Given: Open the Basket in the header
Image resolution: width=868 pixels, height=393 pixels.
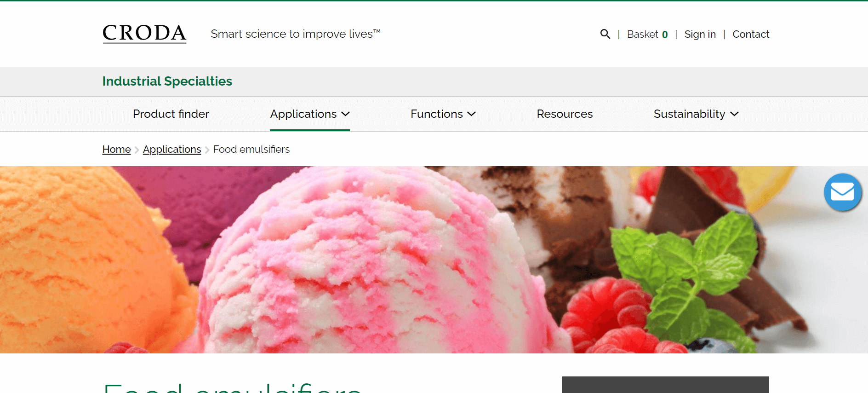Looking at the screenshot, I should pos(647,35).
